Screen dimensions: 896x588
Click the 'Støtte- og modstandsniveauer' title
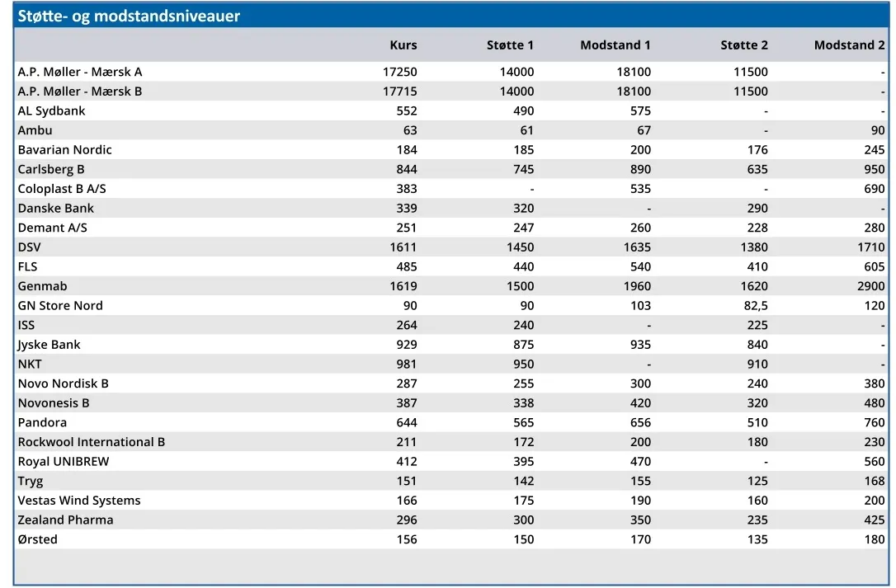tap(129, 16)
